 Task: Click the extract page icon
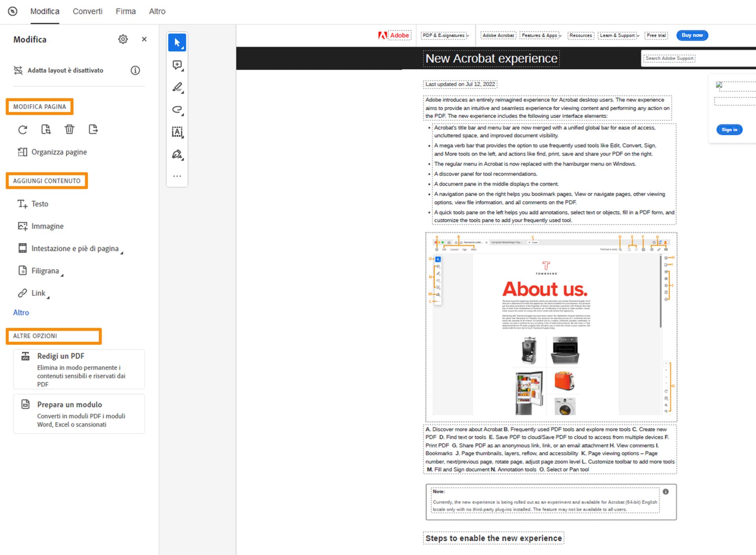click(93, 129)
